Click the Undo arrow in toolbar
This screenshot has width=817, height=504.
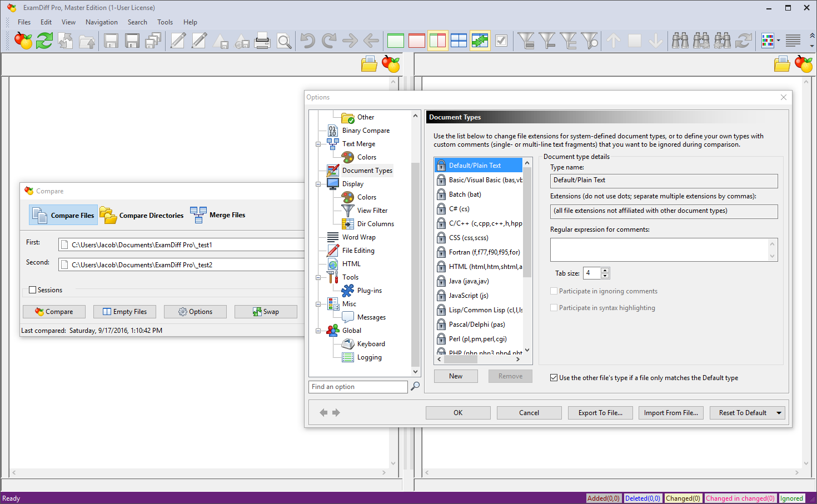tap(307, 41)
